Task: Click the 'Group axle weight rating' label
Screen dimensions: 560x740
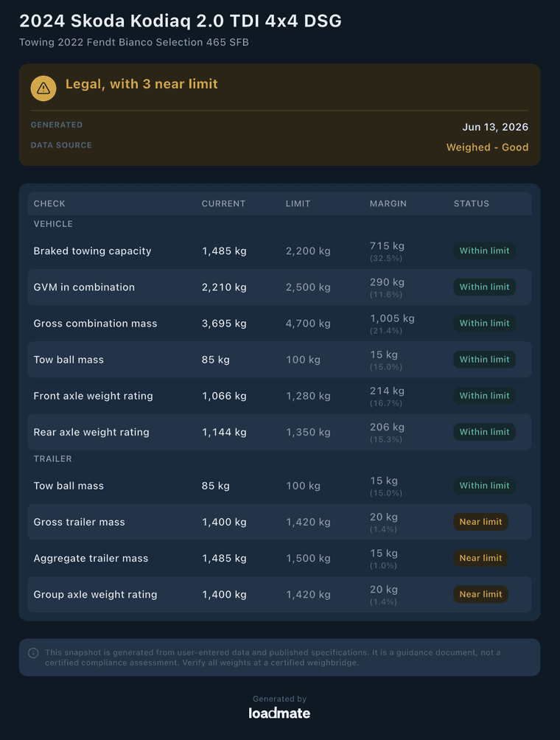Action: click(95, 595)
